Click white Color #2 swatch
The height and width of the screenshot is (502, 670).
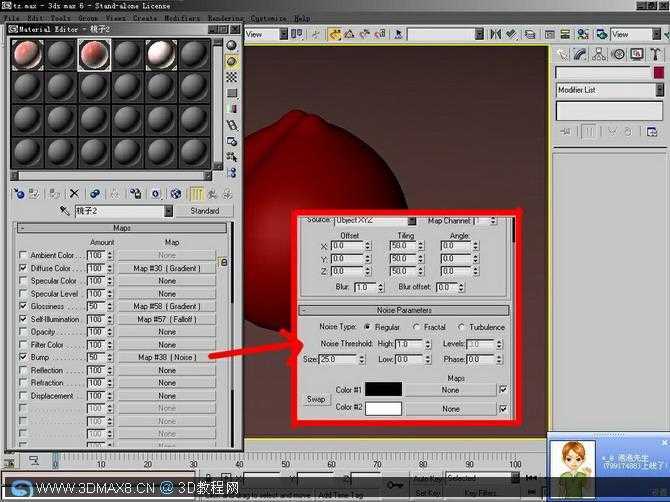[383, 408]
